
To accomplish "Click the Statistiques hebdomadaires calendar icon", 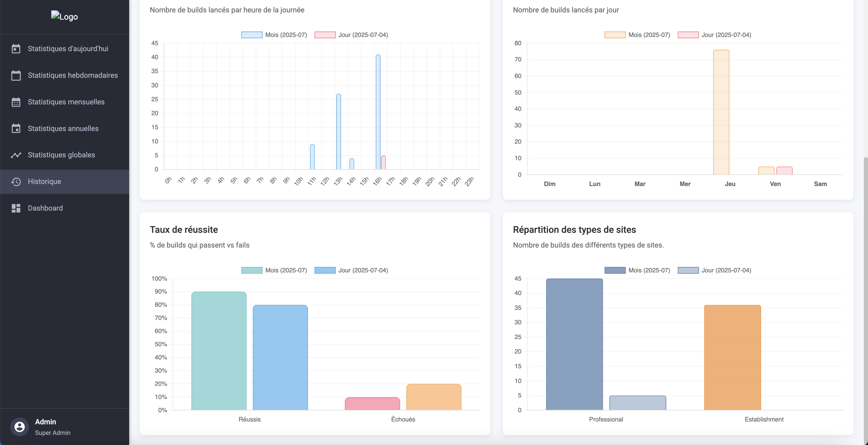I will click(16, 75).
